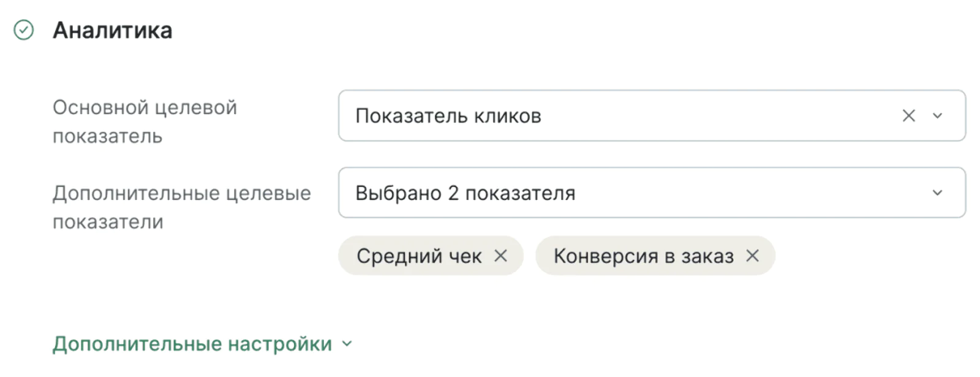
Task: Click the Основной целевой показатель label
Action: point(145,121)
